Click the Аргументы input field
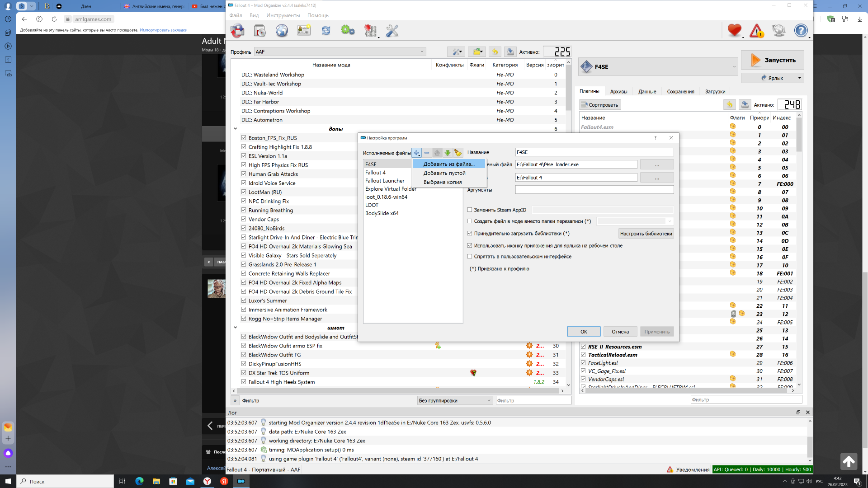868x488 pixels. tap(594, 190)
